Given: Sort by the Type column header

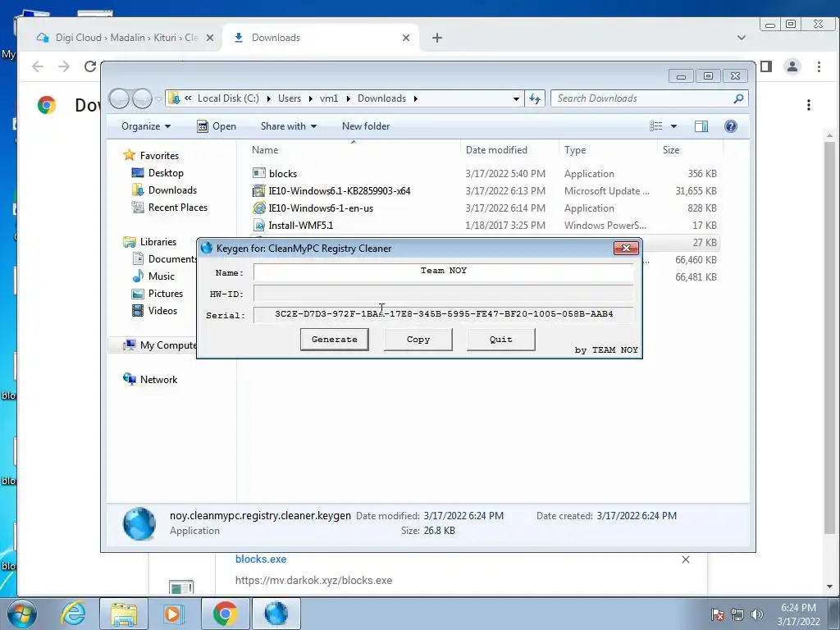Looking at the screenshot, I should pos(575,150).
